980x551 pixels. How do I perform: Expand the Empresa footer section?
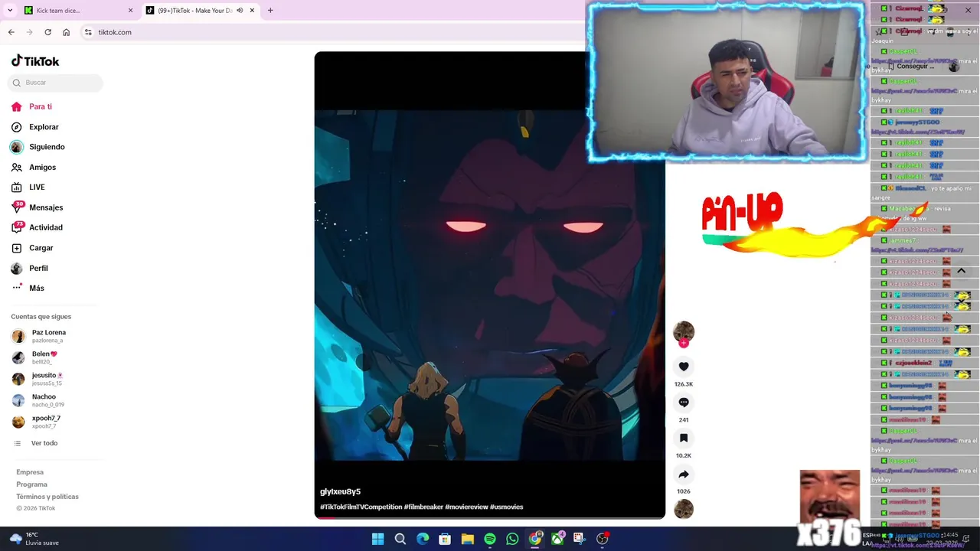[30, 472]
